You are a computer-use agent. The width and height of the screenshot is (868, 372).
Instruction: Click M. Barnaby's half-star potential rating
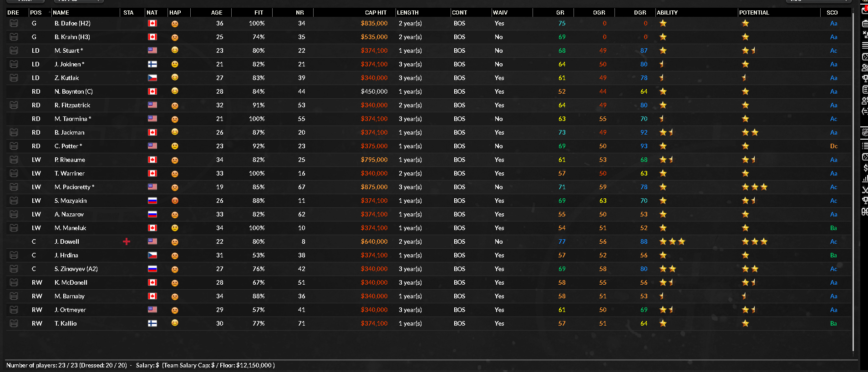pos(744,296)
